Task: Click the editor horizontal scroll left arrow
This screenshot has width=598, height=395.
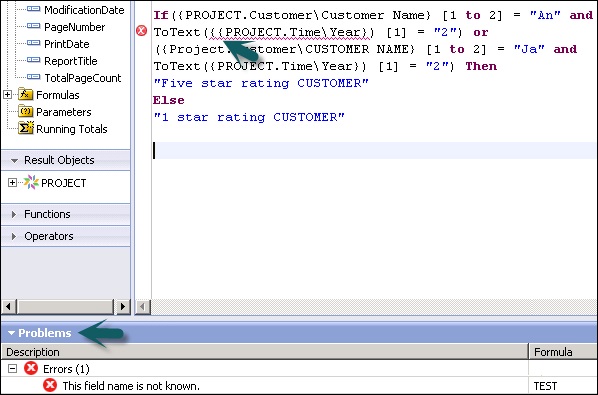Action: 143,307
